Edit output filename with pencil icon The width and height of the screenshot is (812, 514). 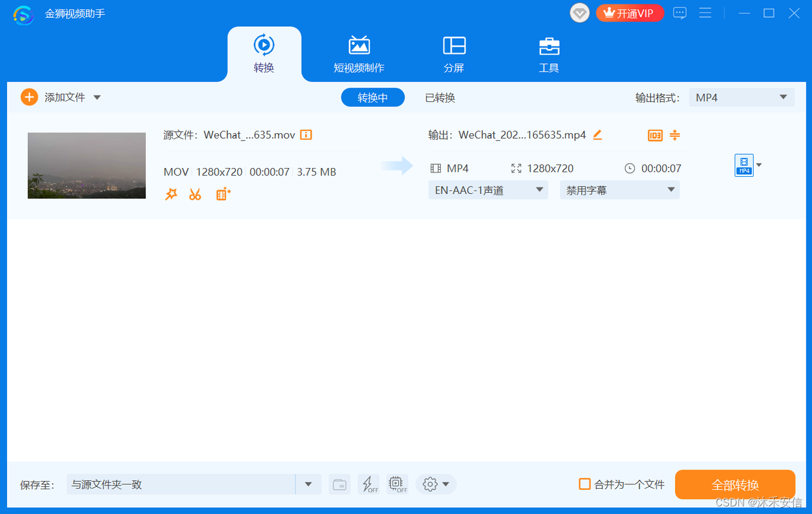click(x=597, y=134)
